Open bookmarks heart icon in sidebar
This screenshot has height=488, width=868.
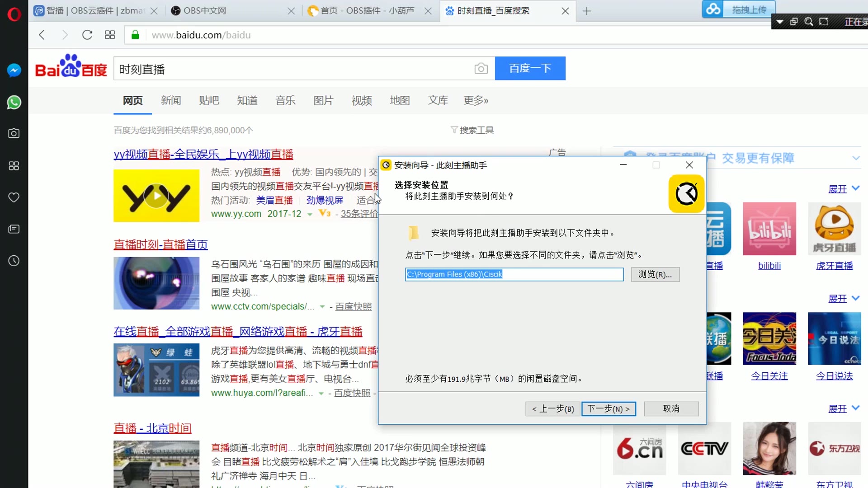14,197
